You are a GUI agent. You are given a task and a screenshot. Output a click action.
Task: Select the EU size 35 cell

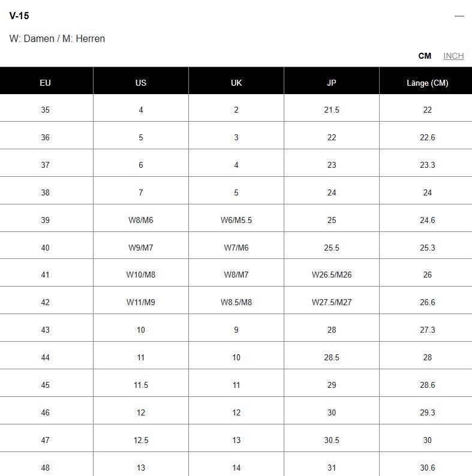coord(46,110)
